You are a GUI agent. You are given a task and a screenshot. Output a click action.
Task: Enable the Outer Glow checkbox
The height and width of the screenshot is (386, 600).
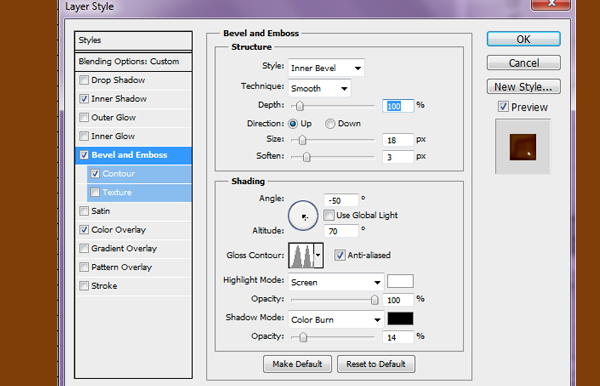pyautogui.click(x=84, y=117)
